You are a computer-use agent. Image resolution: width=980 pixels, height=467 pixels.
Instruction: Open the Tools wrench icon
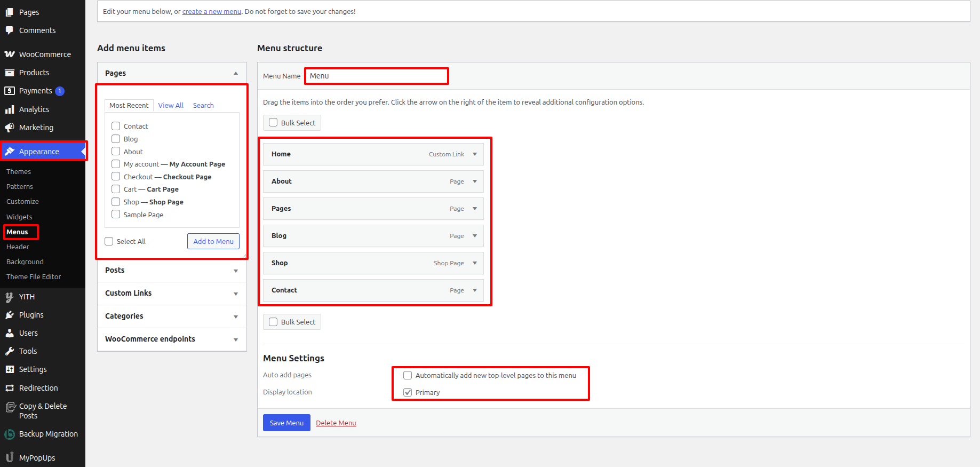(10, 351)
